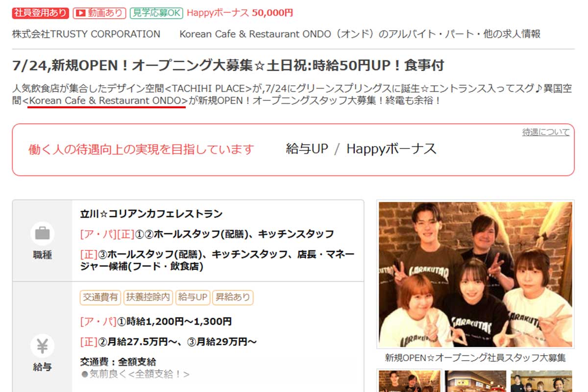Screen dimensions: 588x392
Task: Click the 動画あり video play badge
Action: coord(99,13)
